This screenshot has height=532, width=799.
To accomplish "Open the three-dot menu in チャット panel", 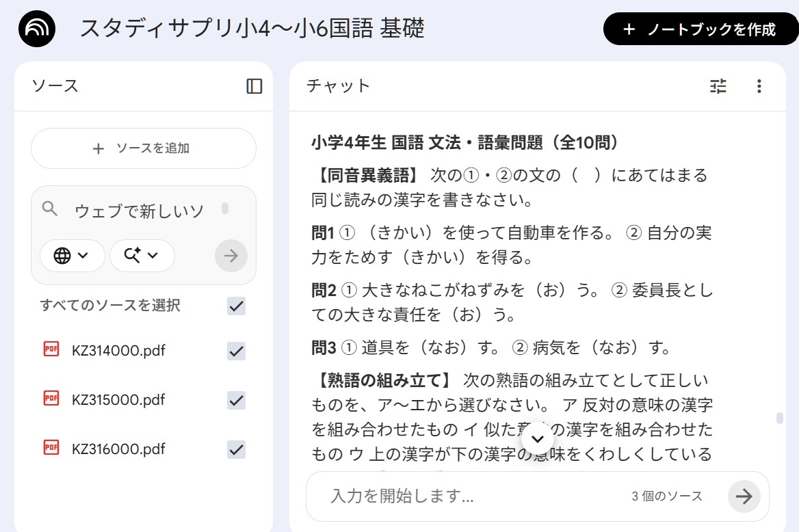I will coord(758,86).
